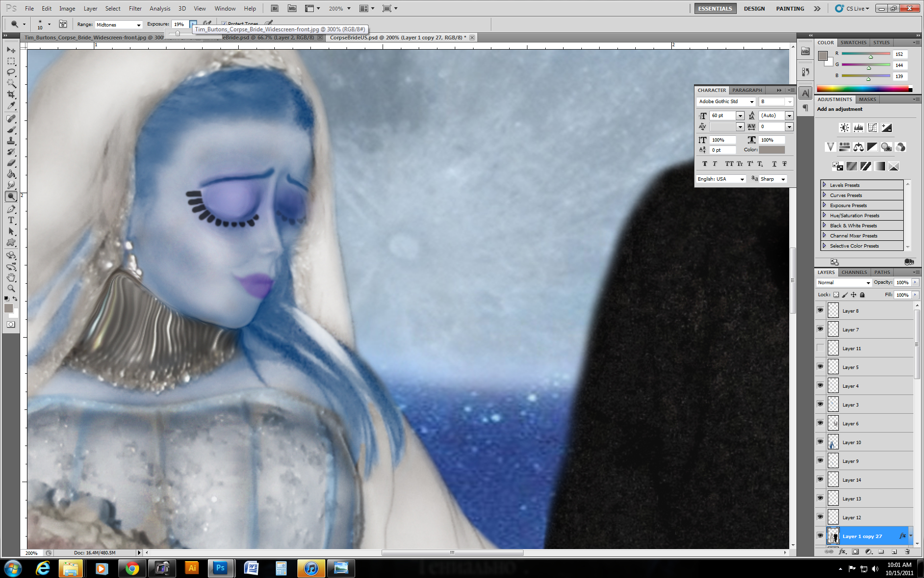Screen dimensions: 924x578
Task: Open iTunes from the Windows taskbar
Action: [311, 568]
